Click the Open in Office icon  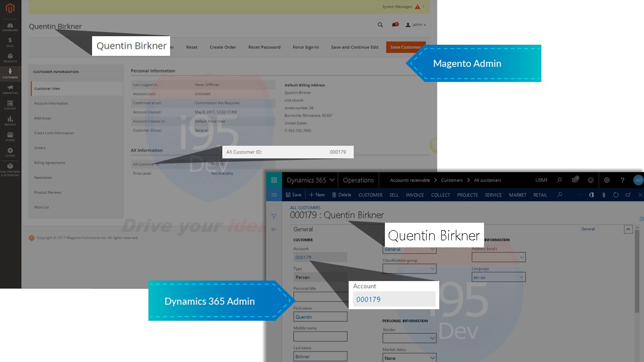tap(592, 195)
